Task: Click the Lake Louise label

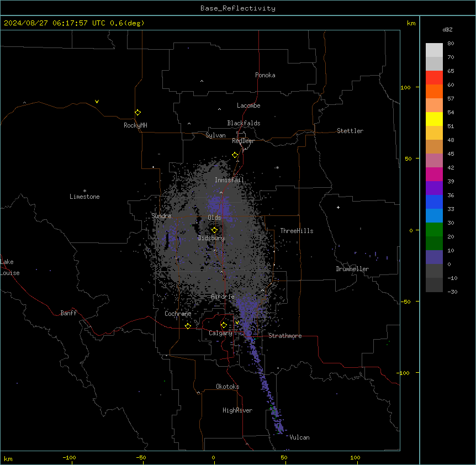Action: tap(10, 267)
